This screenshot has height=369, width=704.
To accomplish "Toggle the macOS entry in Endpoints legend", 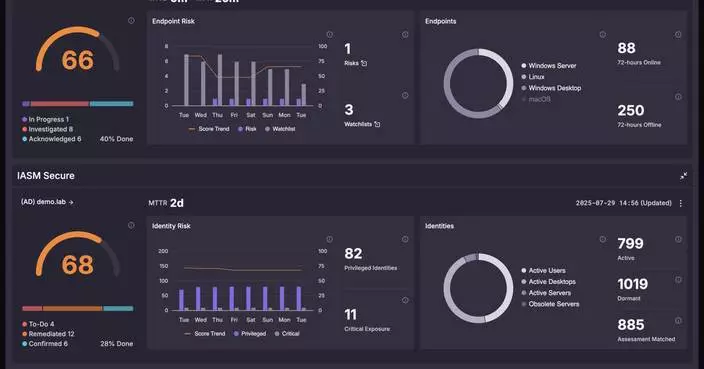I will coord(536,99).
